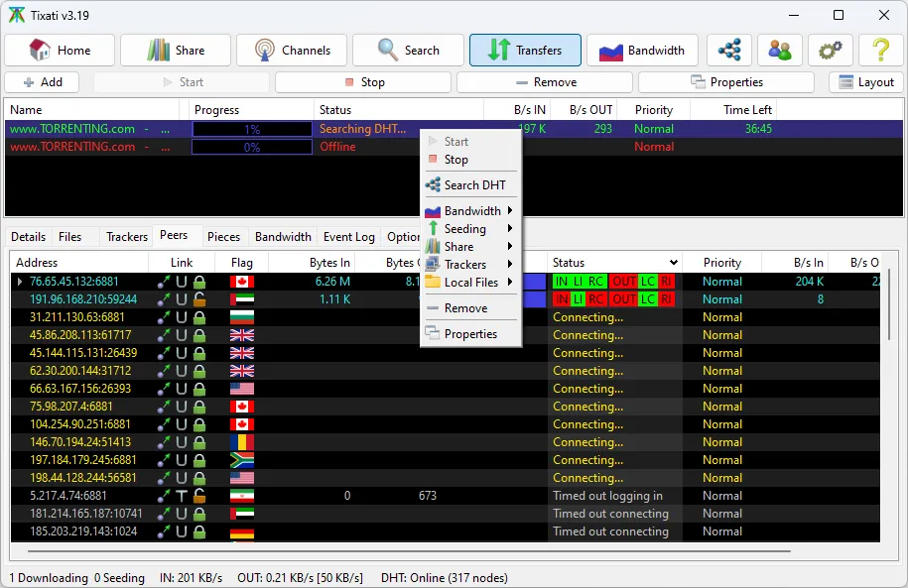Choose Remove in the context menu
The height and width of the screenshot is (588, 908).
[470, 308]
